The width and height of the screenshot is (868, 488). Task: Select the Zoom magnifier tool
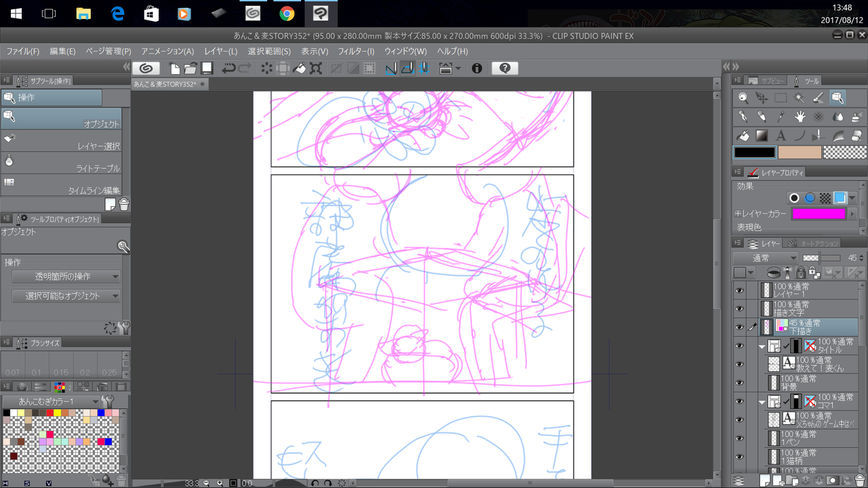pos(744,98)
